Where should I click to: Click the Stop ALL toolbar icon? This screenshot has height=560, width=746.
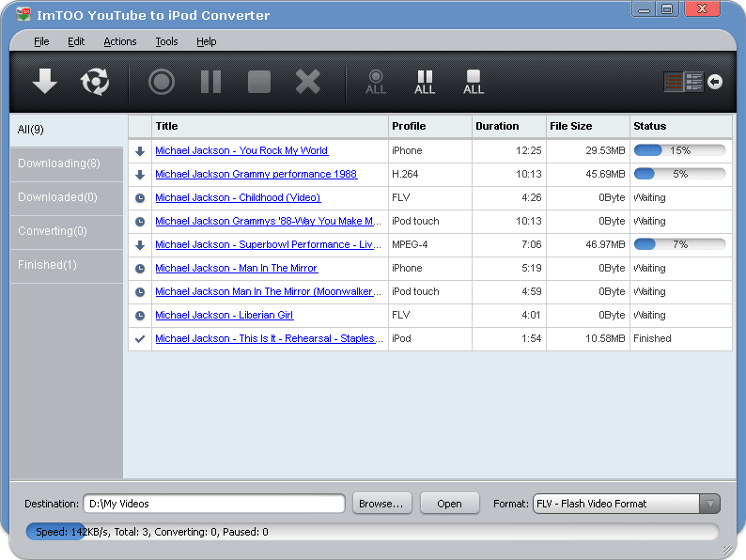point(474,82)
